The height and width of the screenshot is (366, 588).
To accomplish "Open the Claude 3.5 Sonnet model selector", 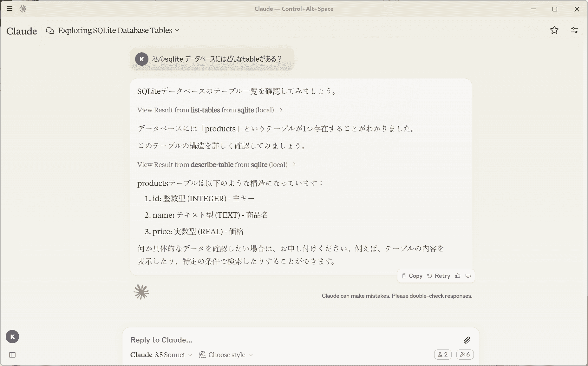I will (161, 355).
